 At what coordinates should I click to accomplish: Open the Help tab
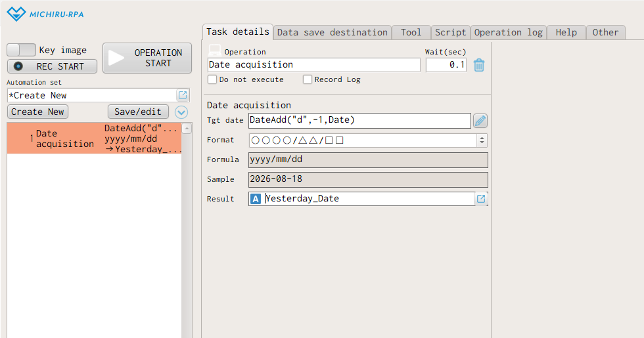coord(566,32)
